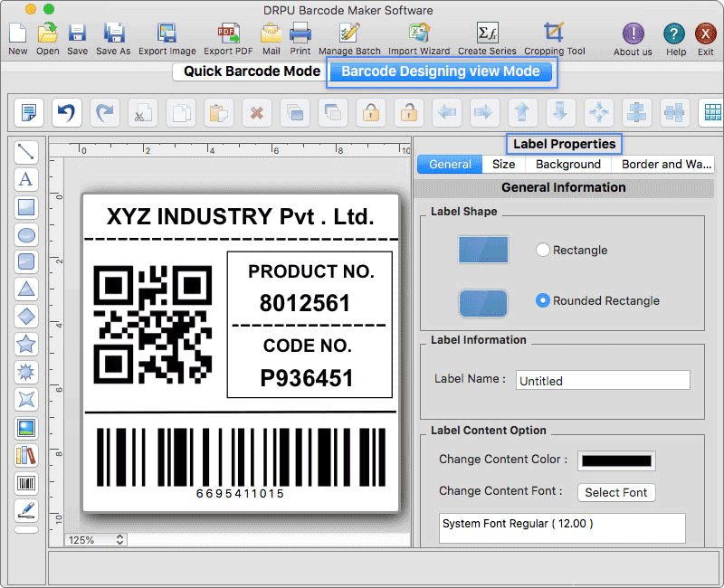Open Create Series
This screenshot has width=724, height=588.
(x=486, y=36)
